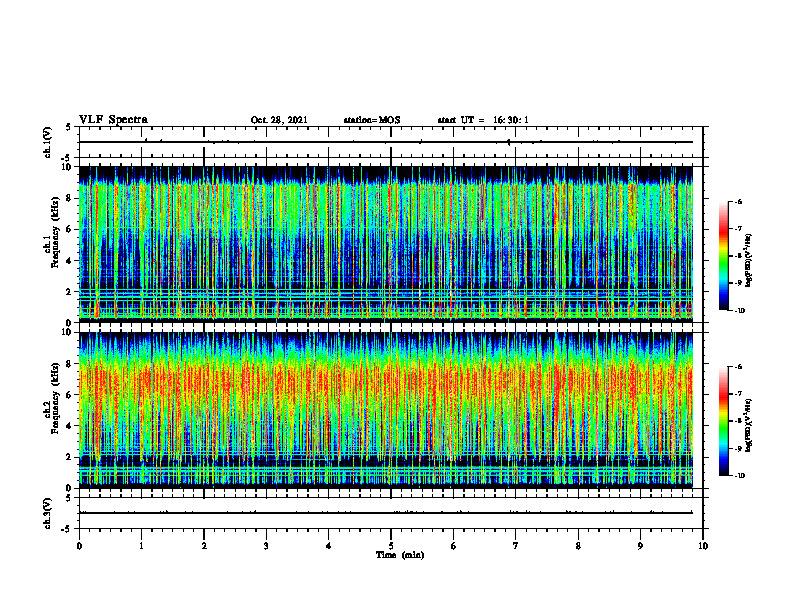Click the ch.1 spectrogram panel
The image size is (792, 612).
coord(386,244)
